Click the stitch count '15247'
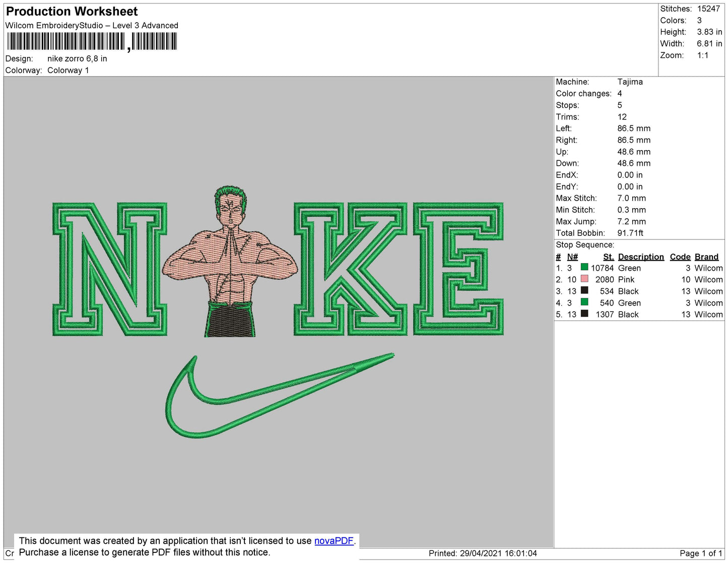Image resolution: width=728 pixels, height=563 pixels. tap(708, 9)
